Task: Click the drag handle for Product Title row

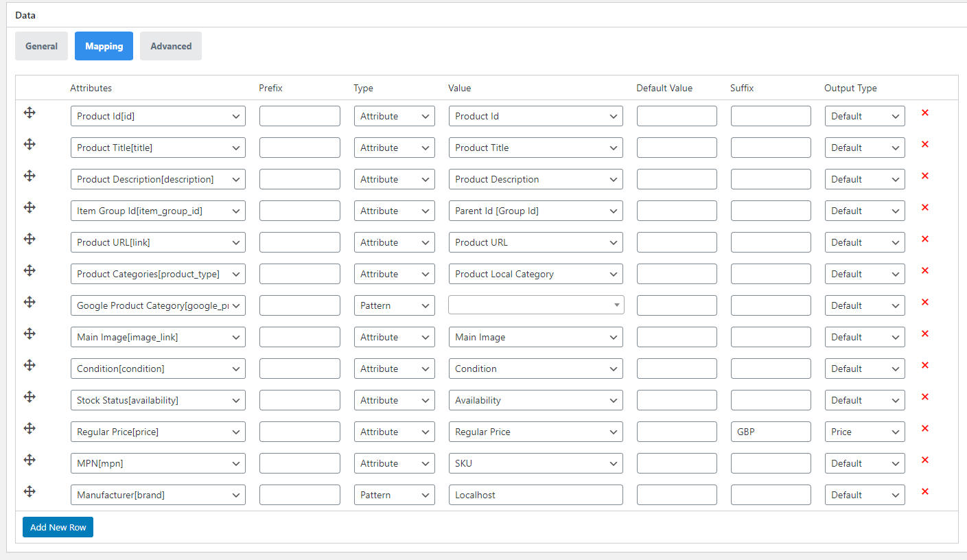Action: (30, 144)
